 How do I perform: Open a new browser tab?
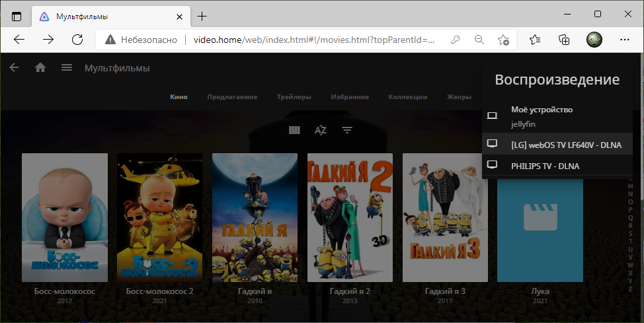202,17
